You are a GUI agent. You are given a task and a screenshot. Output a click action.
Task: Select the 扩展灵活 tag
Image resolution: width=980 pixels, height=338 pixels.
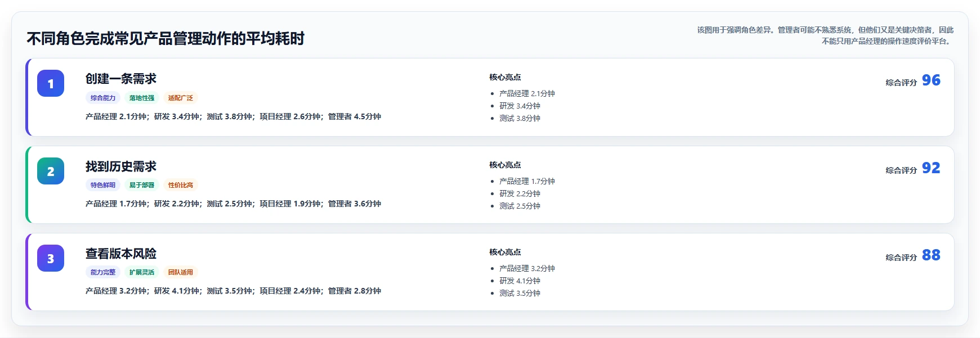click(x=142, y=272)
